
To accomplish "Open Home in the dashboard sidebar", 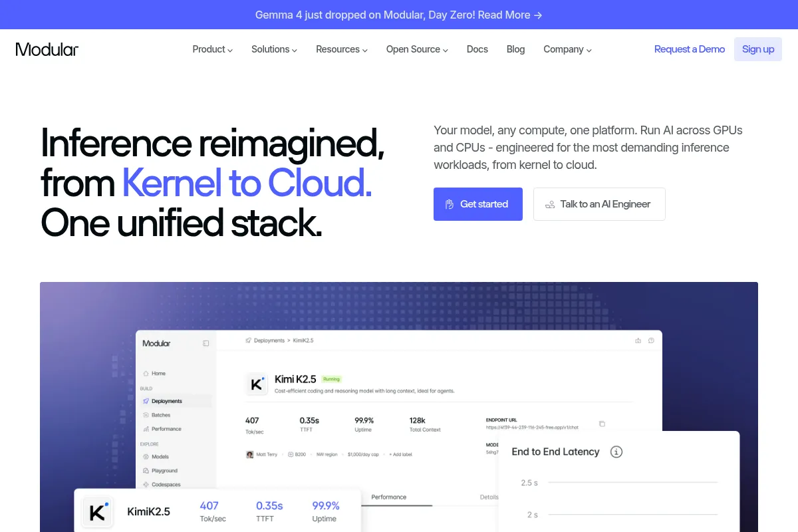I will 155,374.
